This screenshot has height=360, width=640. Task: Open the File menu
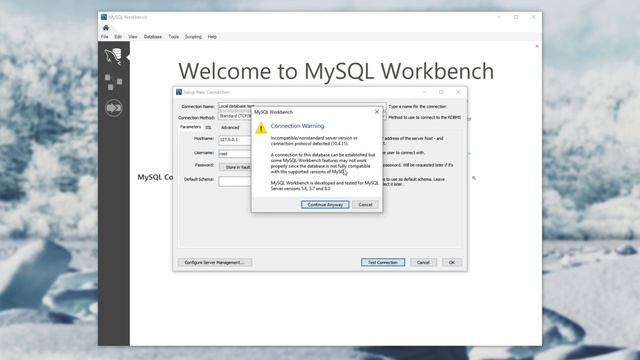(x=105, y=37)
